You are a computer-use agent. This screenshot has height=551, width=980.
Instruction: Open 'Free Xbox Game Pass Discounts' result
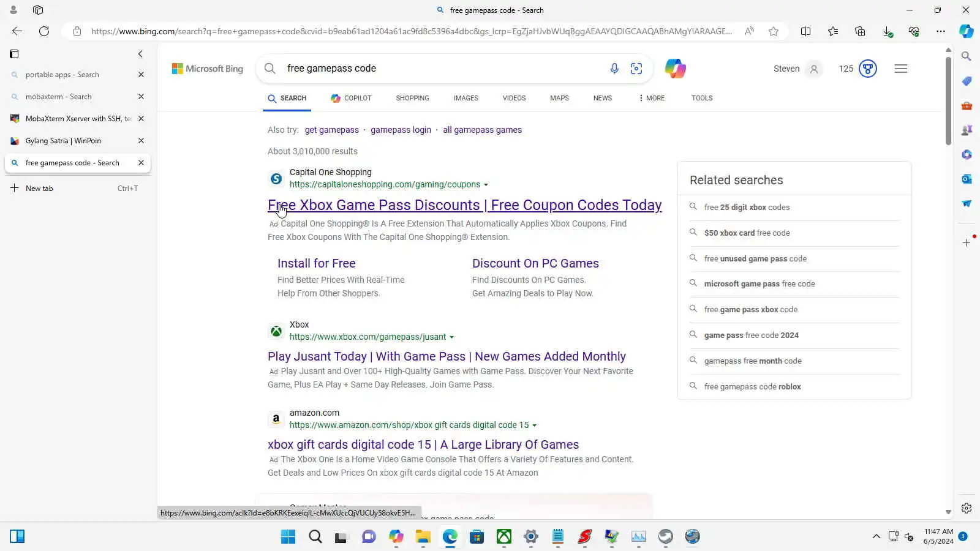(464, 205)
